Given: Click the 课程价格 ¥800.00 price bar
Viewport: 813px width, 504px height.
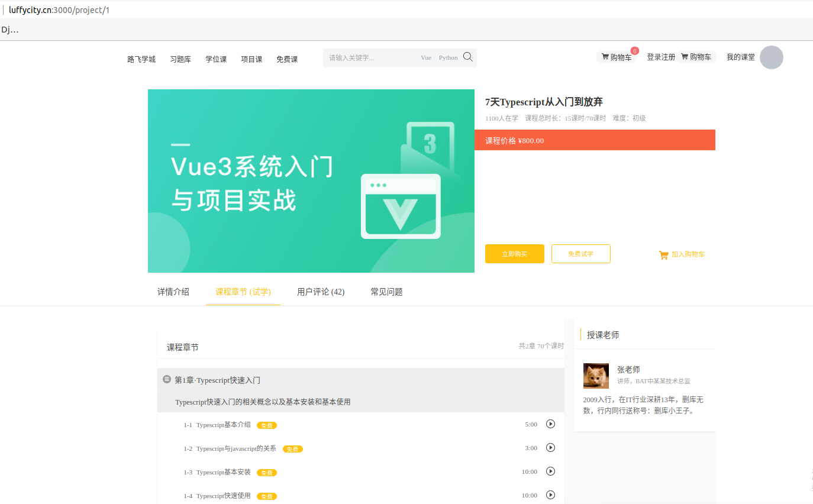Looking at the screenshot, I should pyautogui.click(x=595, y=140).
